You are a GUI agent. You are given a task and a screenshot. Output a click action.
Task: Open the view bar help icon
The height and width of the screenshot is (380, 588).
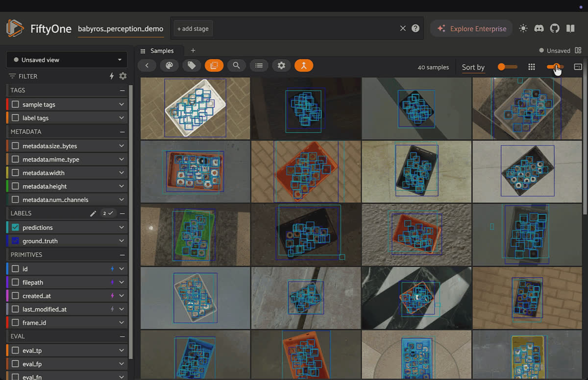point(416,28)
